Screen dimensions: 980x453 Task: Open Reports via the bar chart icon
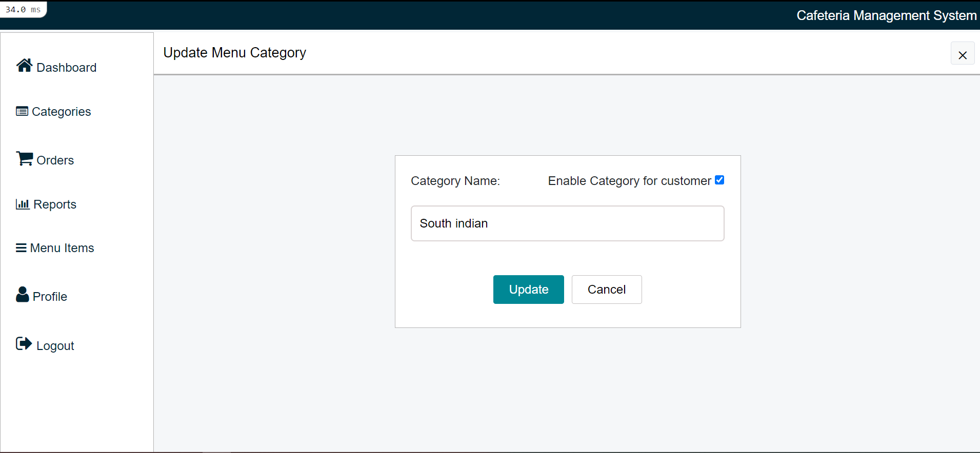(x=23, y=203)
